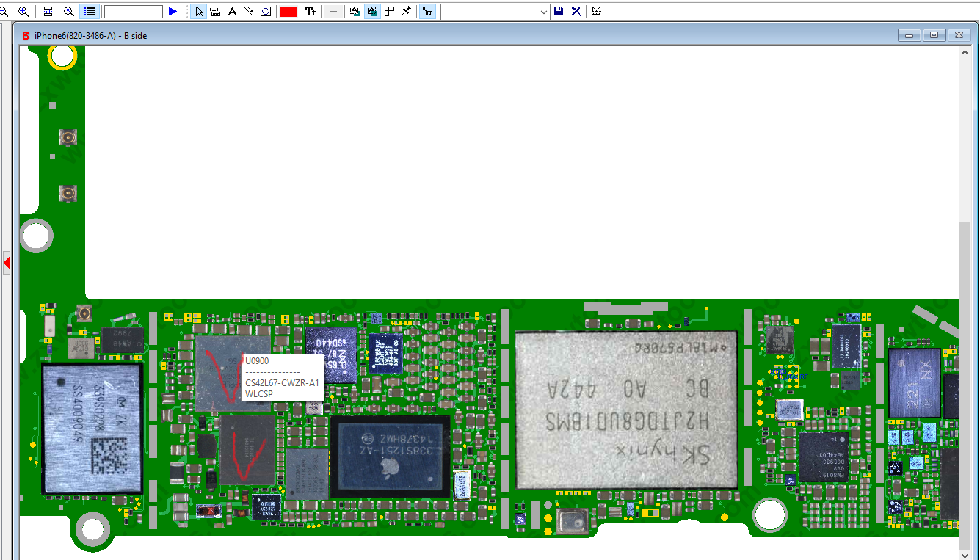Click the SK hynix memory chip

coord(626,410)
